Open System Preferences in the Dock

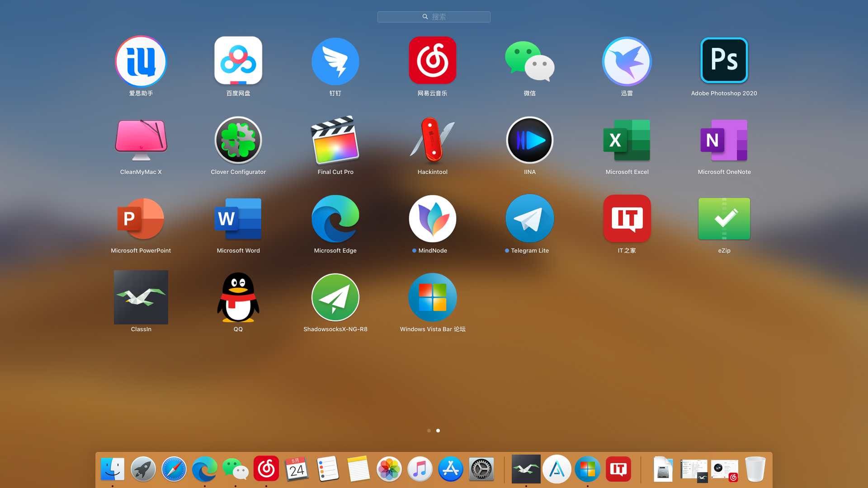pyautogui.click(x=481, y=469)
